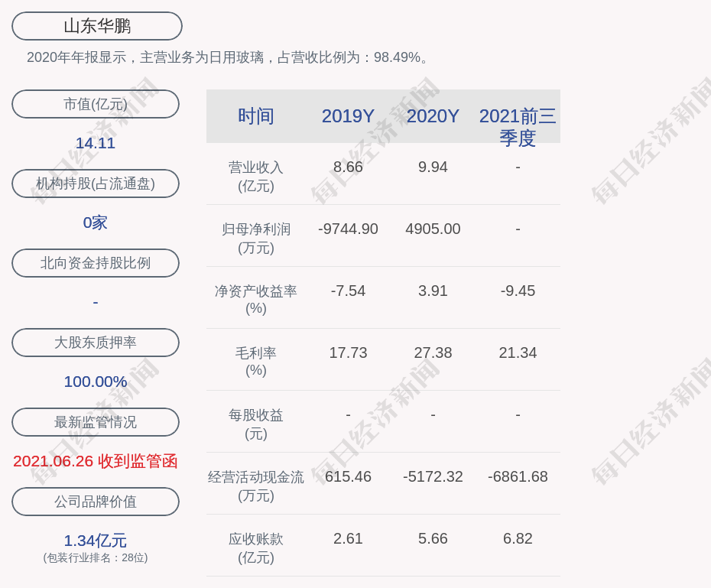
Task: Select the 0家 institutional holding value
Action: (96, 223)
